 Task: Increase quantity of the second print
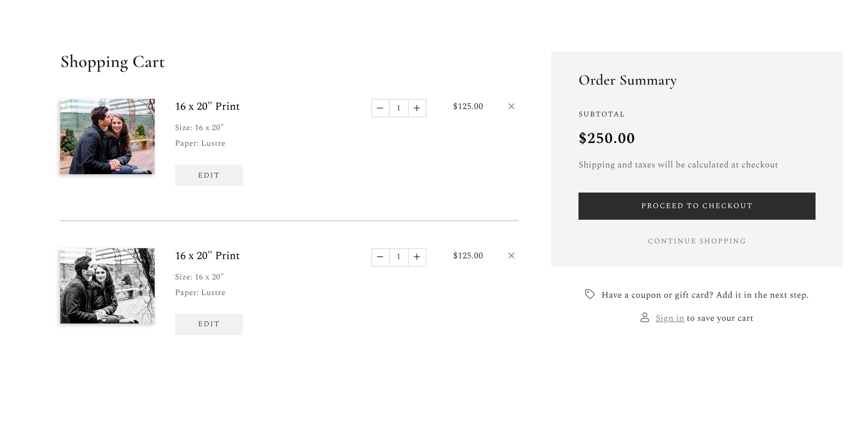coord(417,257)
